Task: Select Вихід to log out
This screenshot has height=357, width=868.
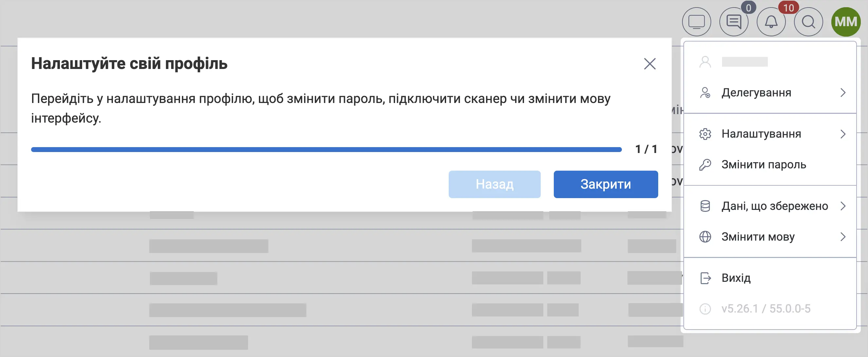Action: [x=770, y=278]
